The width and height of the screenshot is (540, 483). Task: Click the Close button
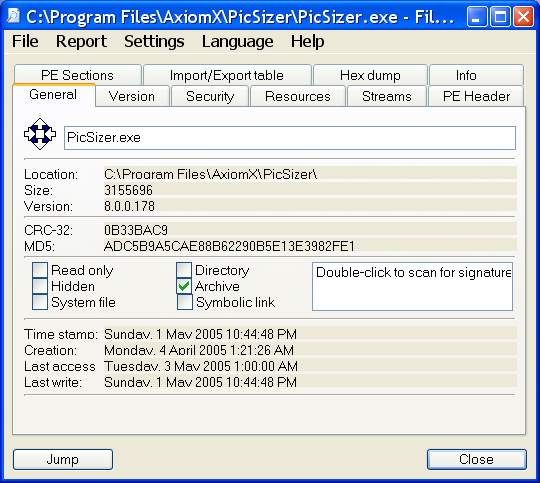click(477, 459)
